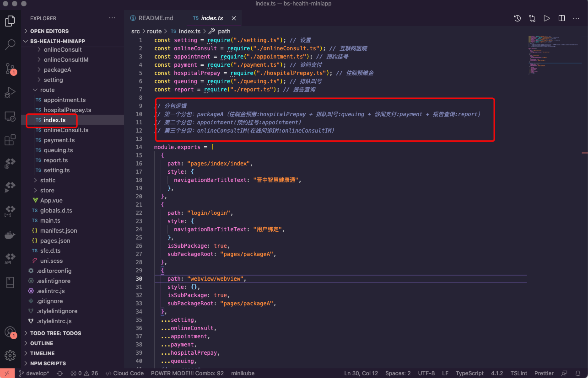This screenshot has width=588, height=378.
Task: Click Synchronize Changes icon in status bar
Action: pos(60,373)
